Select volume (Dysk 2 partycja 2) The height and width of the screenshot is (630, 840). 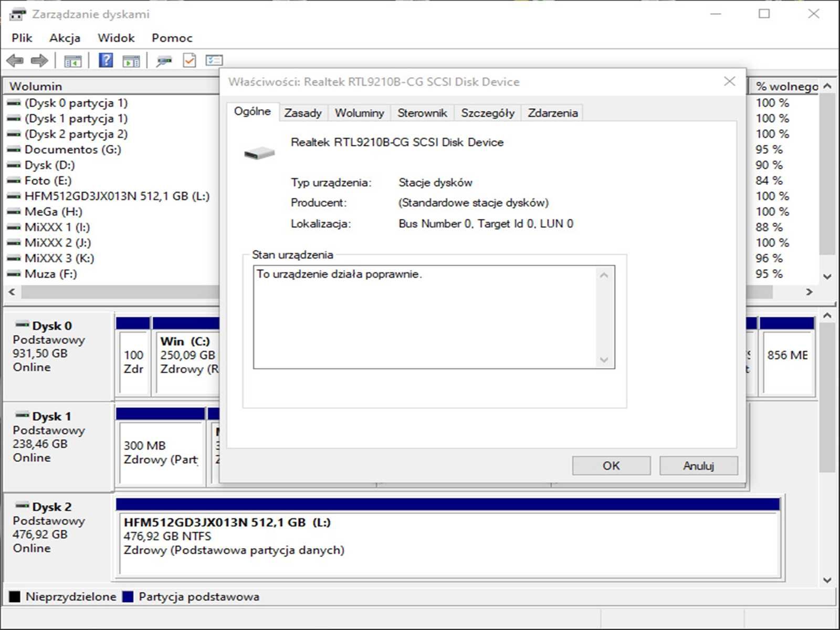point(76,134)
